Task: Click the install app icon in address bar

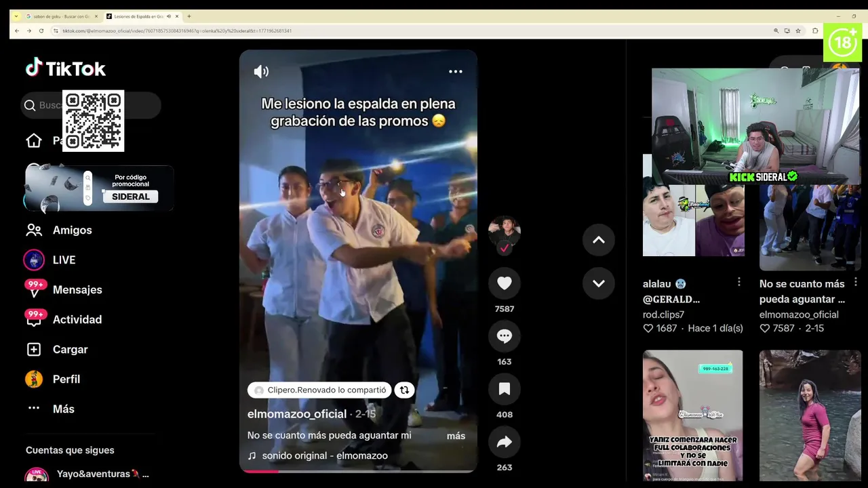Action: 787,30
